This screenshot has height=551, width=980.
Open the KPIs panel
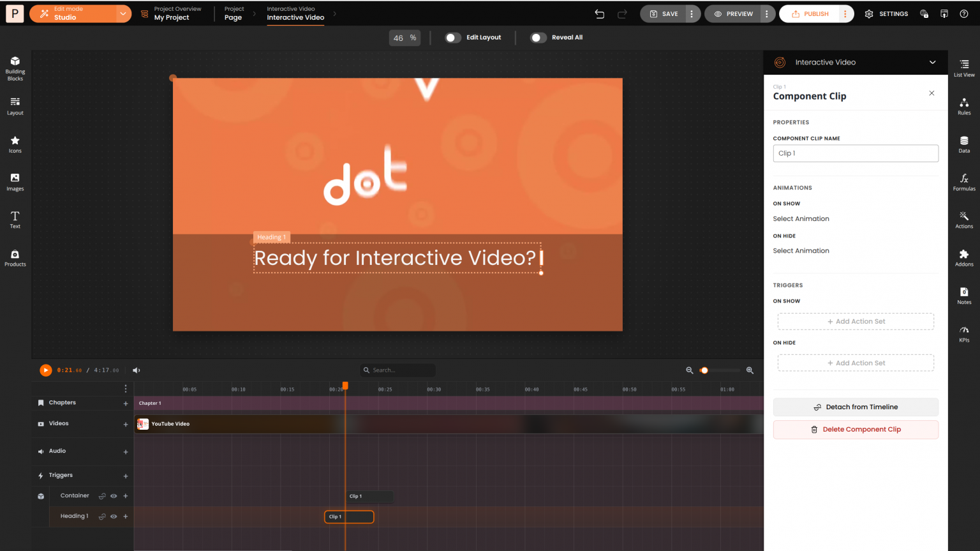[x=964, y=334]
